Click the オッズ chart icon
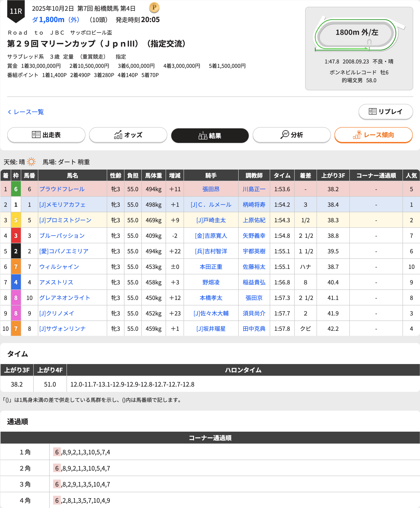This screenshot has width=420, height=508. point(118,135)
